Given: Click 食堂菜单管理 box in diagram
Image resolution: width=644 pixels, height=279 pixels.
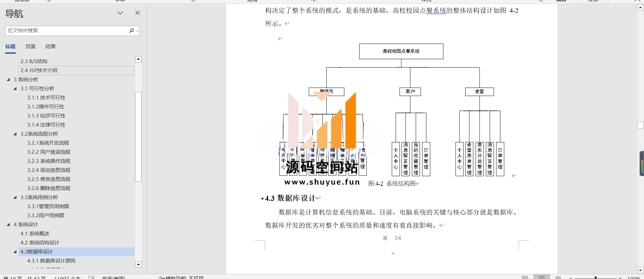Looking at the screenshot, I should click(x=469, y=159).
